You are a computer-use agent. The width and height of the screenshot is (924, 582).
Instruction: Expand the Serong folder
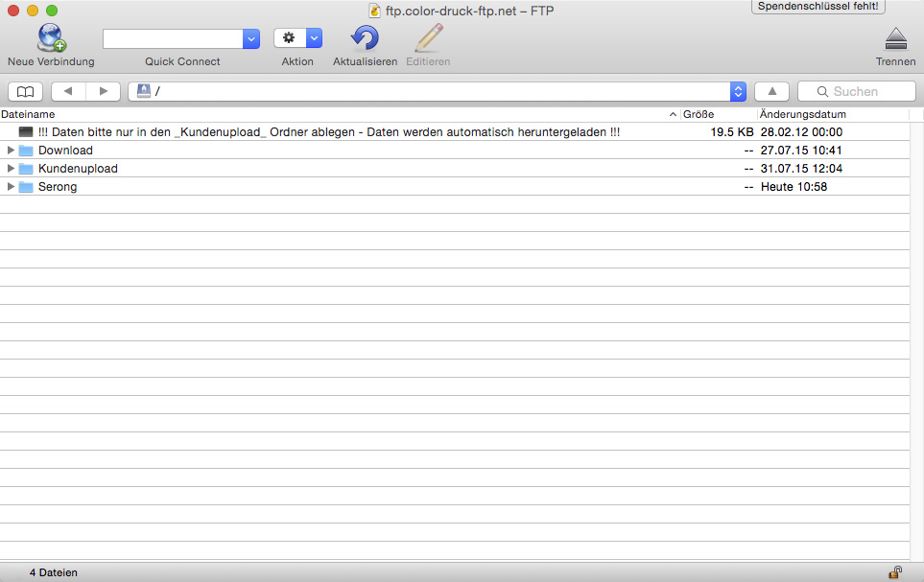click(x=10, y=187)
